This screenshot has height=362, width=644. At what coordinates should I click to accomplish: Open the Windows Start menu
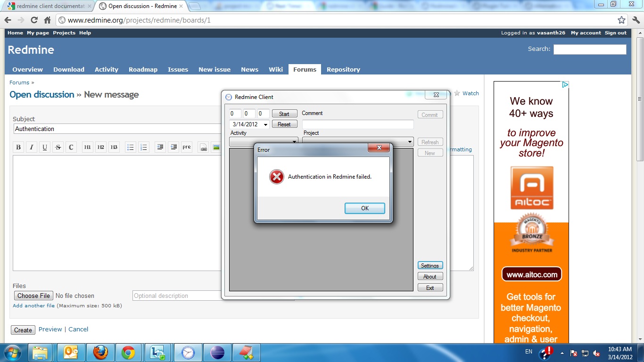12,353
